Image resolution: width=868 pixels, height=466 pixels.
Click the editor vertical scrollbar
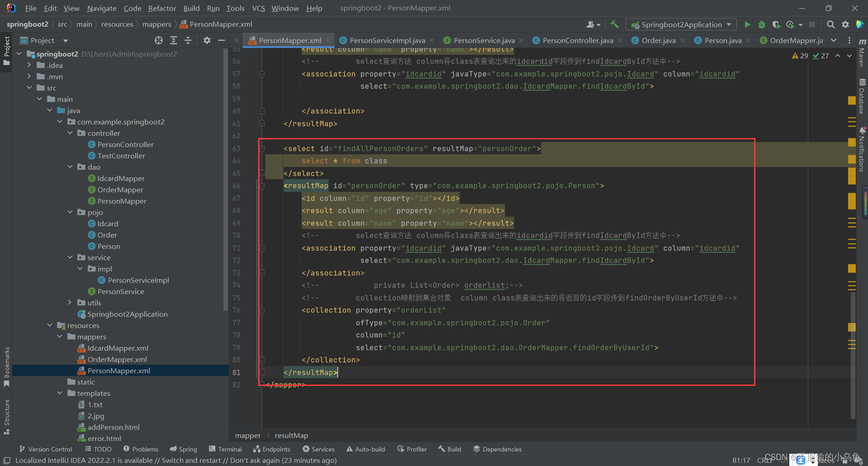[853, 355]
